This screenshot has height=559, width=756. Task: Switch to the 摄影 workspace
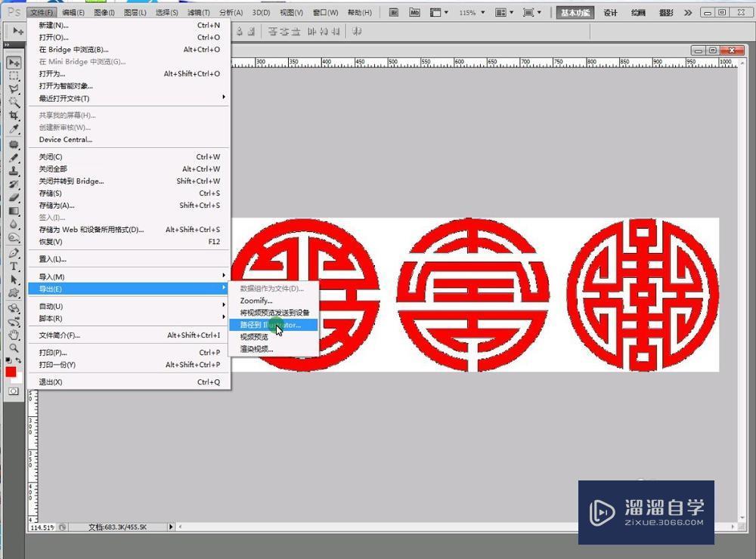[x=666, y=13]
